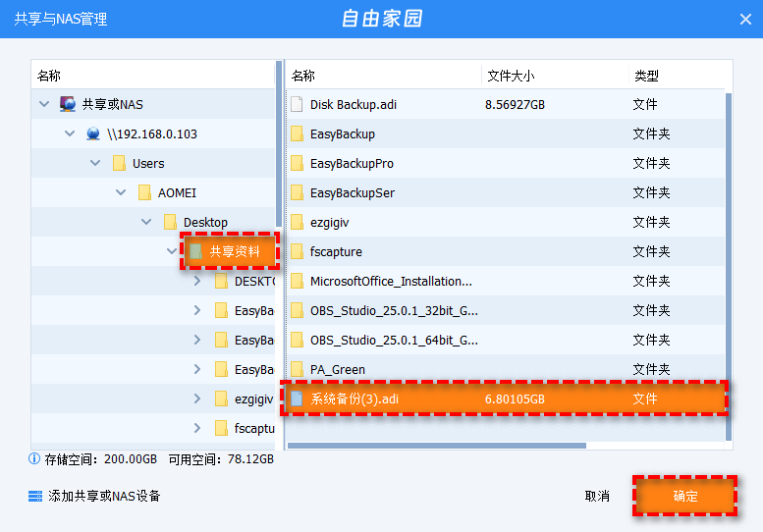Select the \\192.168.0.103 tree label
Screen dimensions: 763x532
click(152, 133)
